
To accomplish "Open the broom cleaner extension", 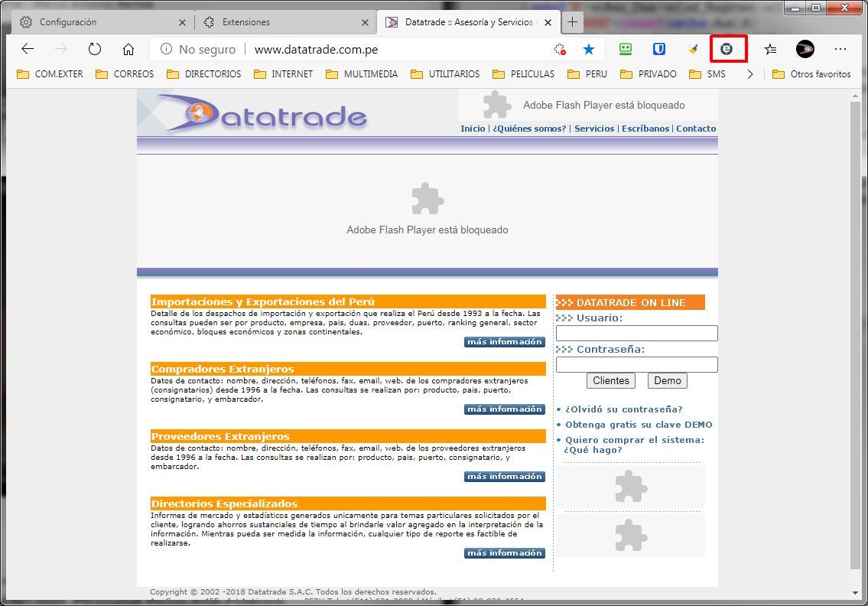I will click(x=693, y=49).
